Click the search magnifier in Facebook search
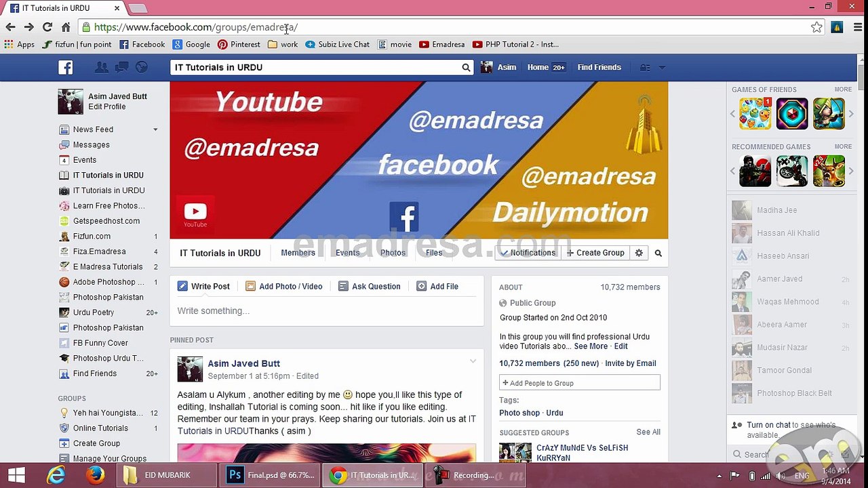Screen dimensions: 868x488 pyautogui.click(x=466, y=67)
